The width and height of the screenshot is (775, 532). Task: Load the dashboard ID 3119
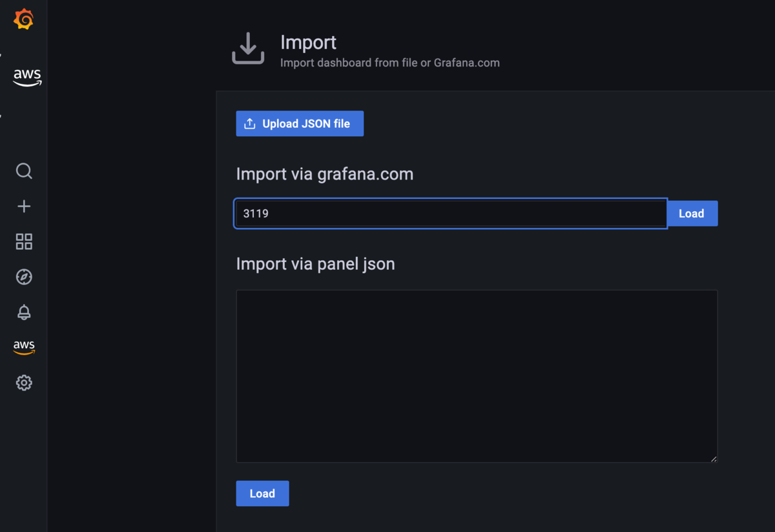coord(691,214)
